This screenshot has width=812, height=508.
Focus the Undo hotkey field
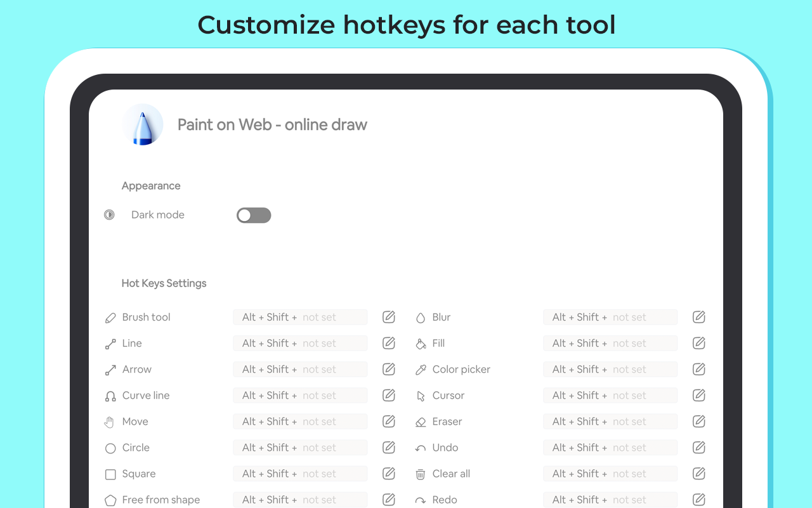610,447
